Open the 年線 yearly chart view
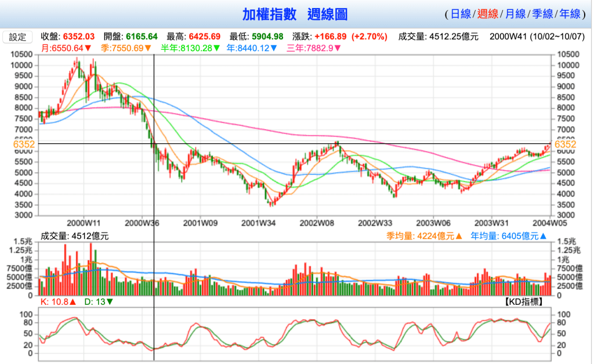The height and width of the screenshot is (364, 594). (x=569, y=14)
